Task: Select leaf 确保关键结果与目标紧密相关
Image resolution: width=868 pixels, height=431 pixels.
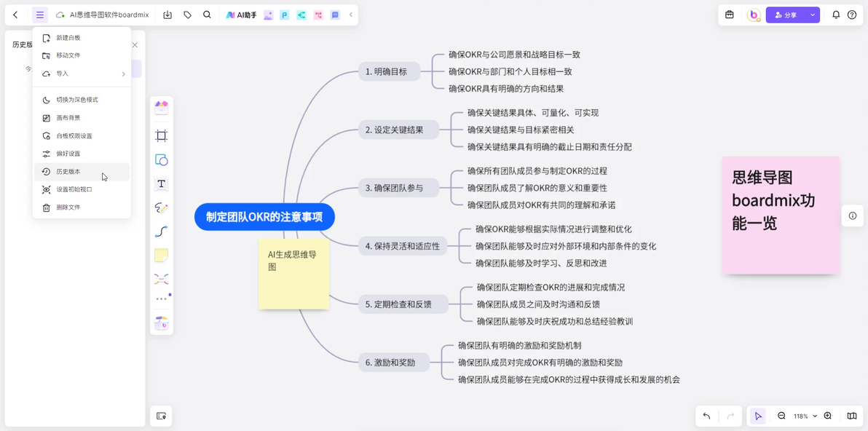Action: [521, 130]
